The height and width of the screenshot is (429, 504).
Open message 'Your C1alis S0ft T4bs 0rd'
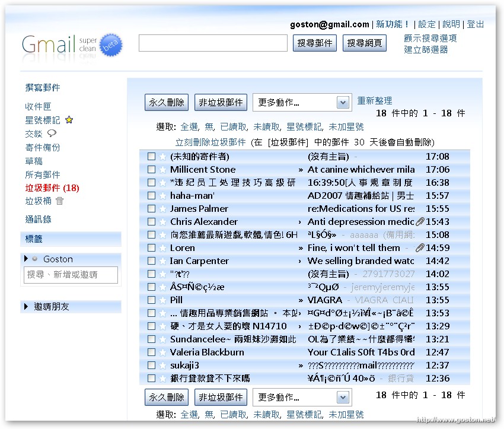[361, 352]
